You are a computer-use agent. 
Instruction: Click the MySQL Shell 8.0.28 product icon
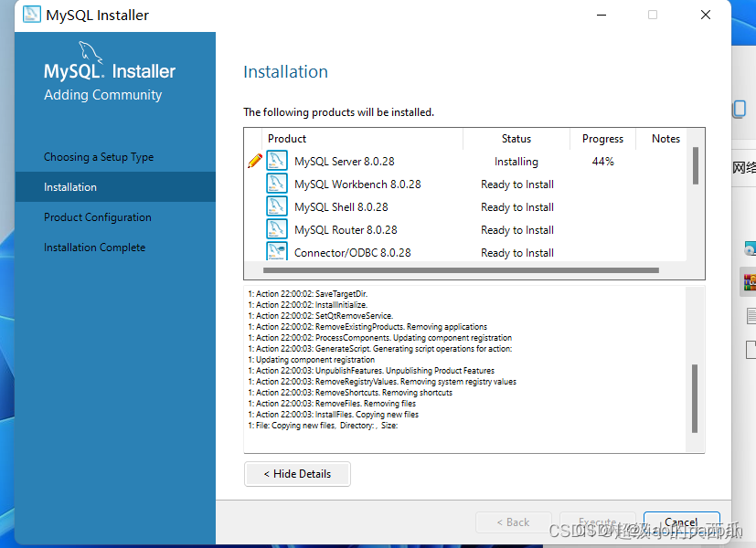pos(277,206)
